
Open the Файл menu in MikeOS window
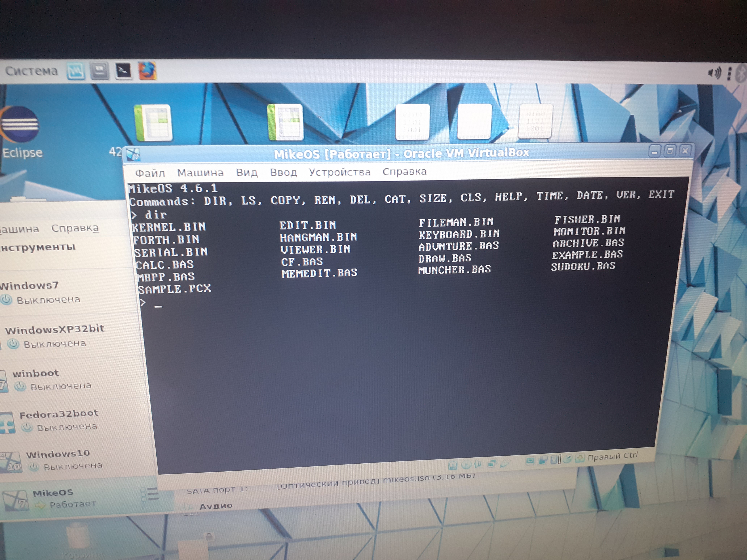point(150,173)
